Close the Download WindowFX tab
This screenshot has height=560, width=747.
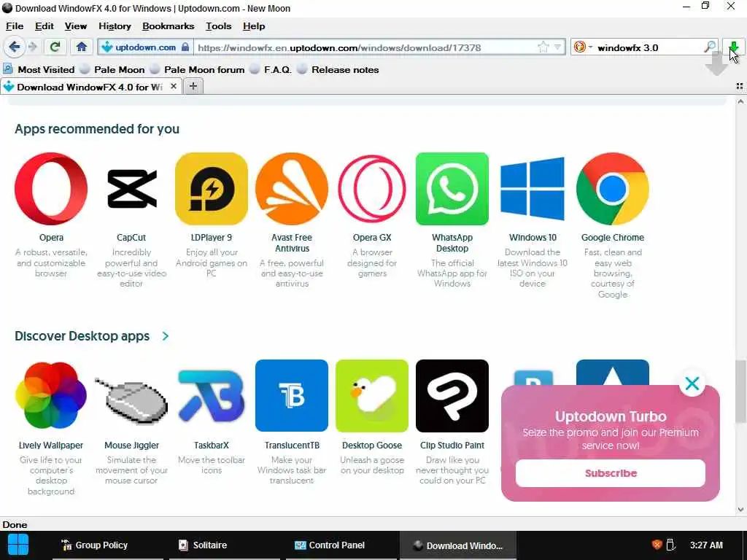pyautogui.click(x=174, y=86)
